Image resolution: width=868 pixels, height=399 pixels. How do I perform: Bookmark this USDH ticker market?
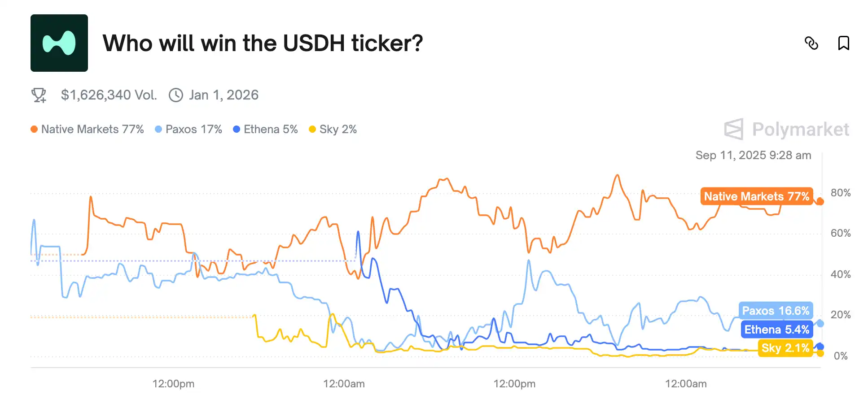(x=843, y=43)
